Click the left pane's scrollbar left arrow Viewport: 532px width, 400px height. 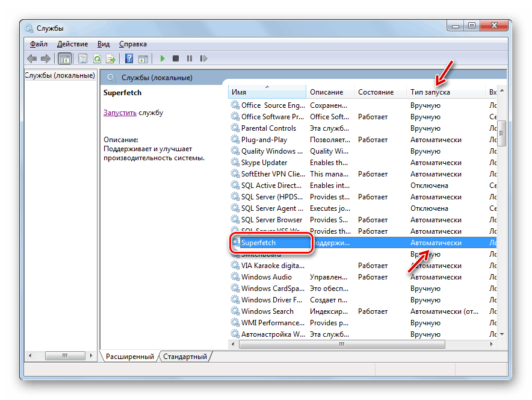click(30, 355)
